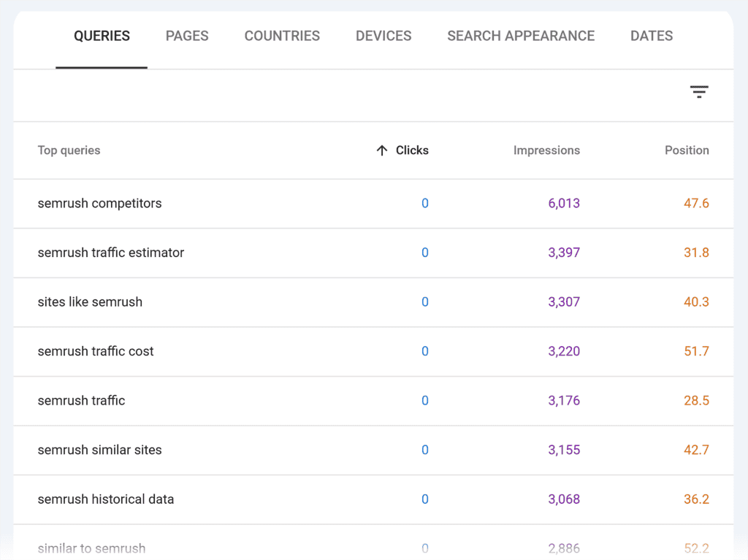Image resolution: width=748 pixels, height=560 pixels.
Task: Click the impressions value 6,013
Action: [564, 204]
